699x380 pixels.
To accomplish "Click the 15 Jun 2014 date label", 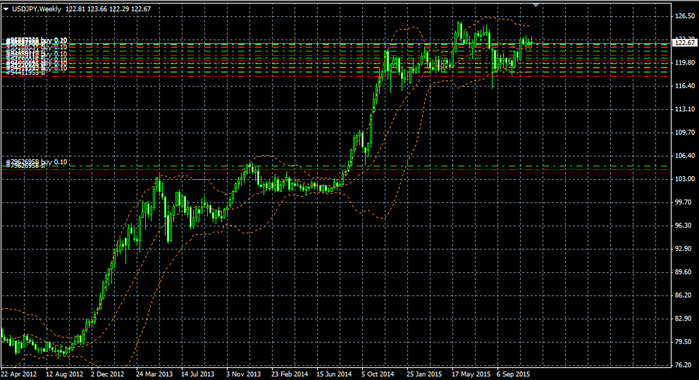I will pos(334,374).
